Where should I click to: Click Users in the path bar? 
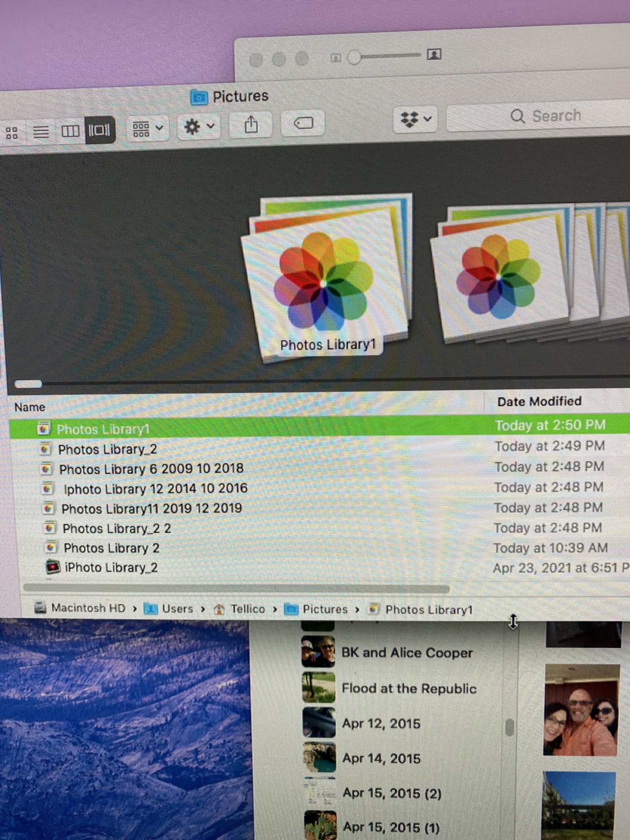point(169,609)
